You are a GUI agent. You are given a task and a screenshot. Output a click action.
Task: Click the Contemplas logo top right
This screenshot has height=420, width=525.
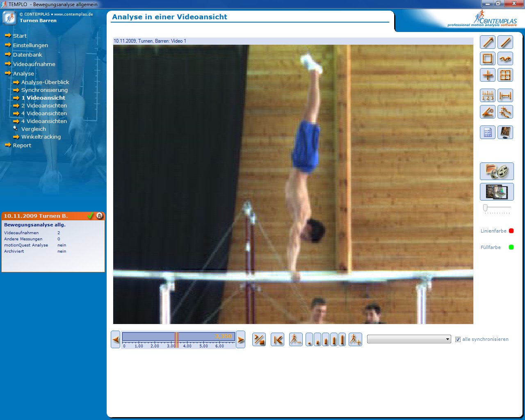pyautogui.click(x=482, y=19)
